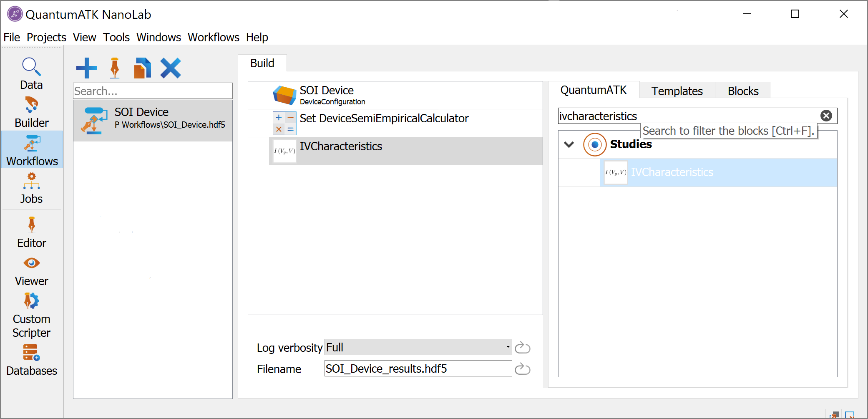Add a new workflow with plus icon
The width and height of the screenshot is (868, 419).
coord(87,68)
